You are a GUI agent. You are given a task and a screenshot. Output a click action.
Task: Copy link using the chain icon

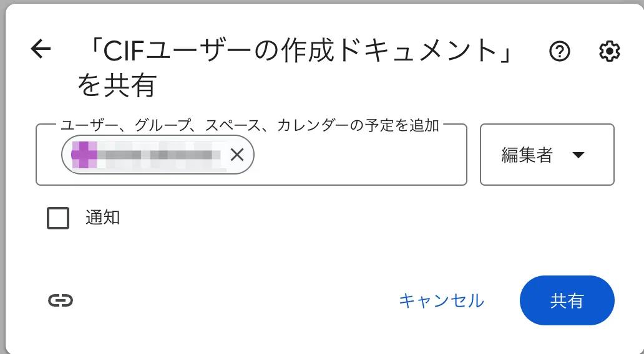tap(61, 300)
